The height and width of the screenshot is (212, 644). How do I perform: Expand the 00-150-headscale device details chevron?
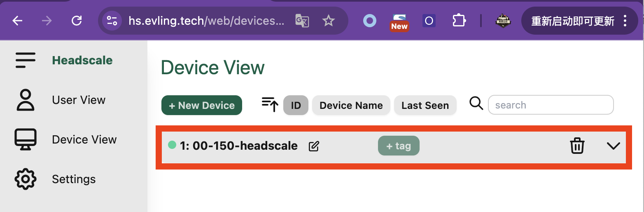point(614,146)
